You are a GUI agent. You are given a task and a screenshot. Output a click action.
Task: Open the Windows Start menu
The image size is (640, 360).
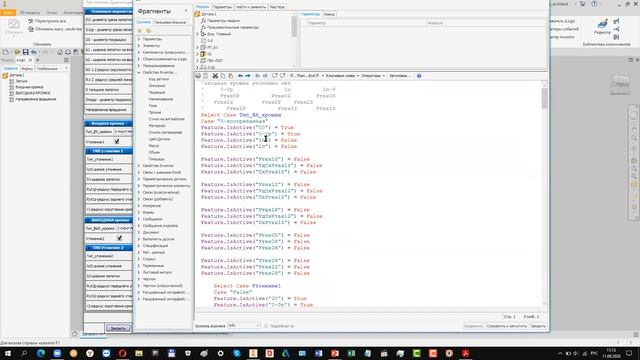pos(7,353)
